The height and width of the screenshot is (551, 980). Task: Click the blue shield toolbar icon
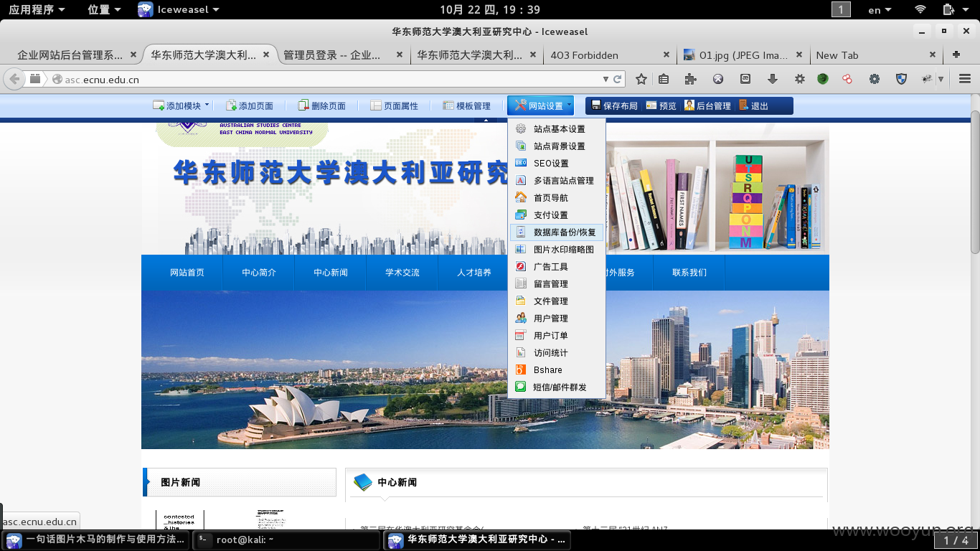902,79
